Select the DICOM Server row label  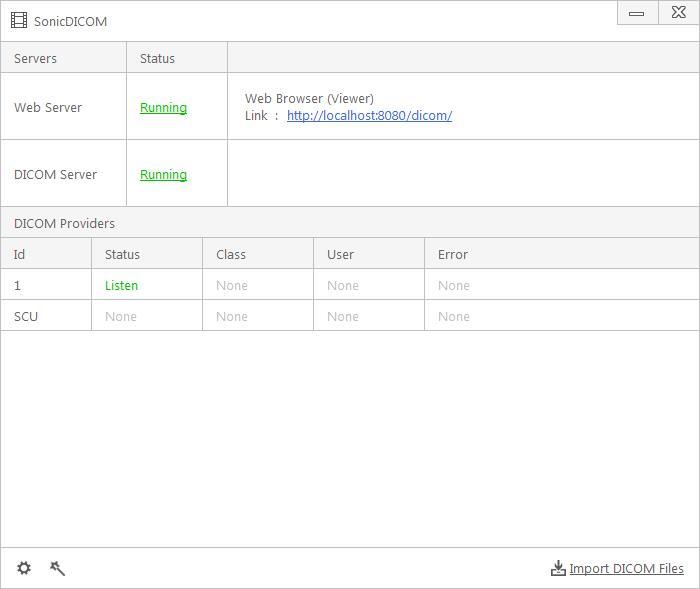(x=55, y=175)
